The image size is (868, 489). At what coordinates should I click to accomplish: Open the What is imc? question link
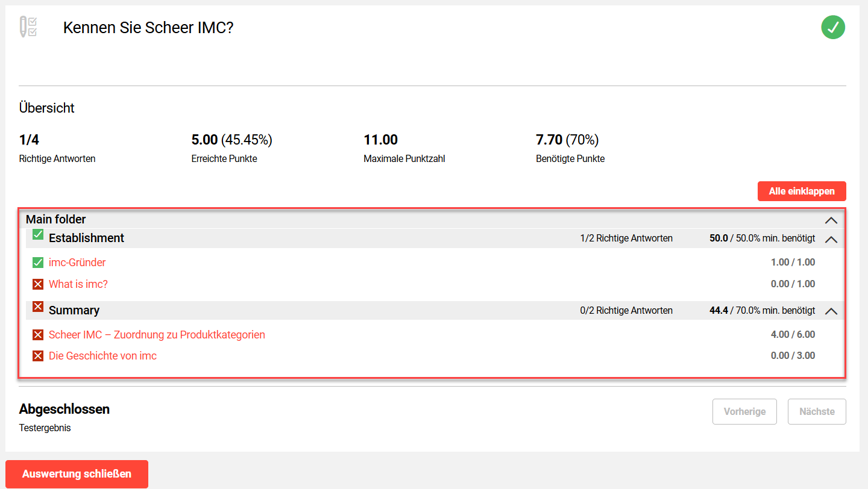point(78,284)
